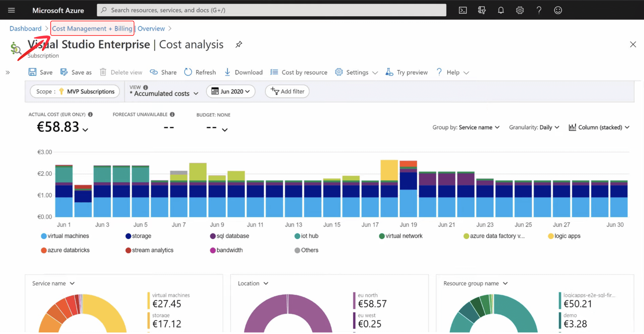Change the Granularity Daily dropdown

[534, 127]
